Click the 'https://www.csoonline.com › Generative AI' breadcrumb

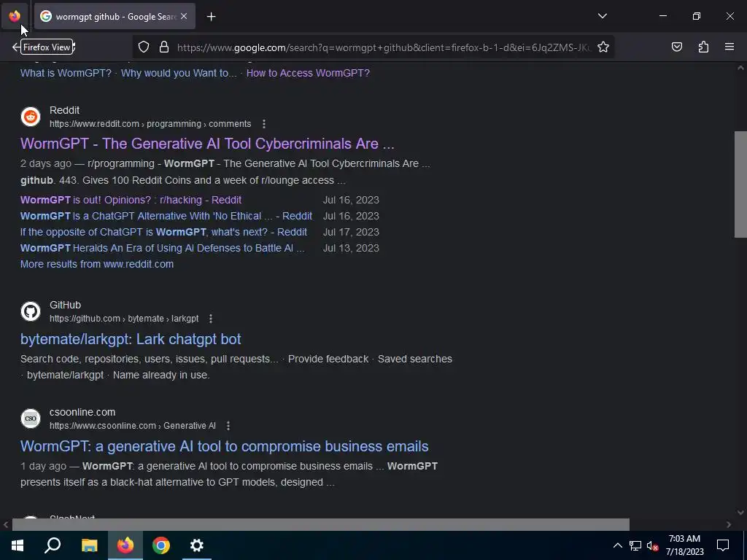point(133,426)
